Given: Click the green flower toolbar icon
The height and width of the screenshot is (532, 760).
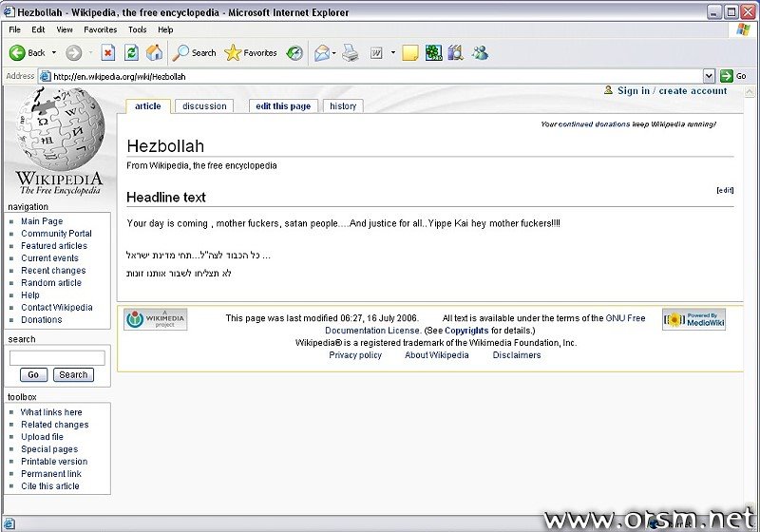Looking at the screenshot, I should 433,53.
